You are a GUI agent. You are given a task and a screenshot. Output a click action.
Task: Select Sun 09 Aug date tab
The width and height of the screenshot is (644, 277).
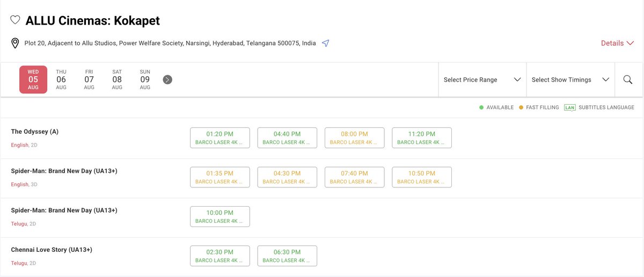click(145, 79)
